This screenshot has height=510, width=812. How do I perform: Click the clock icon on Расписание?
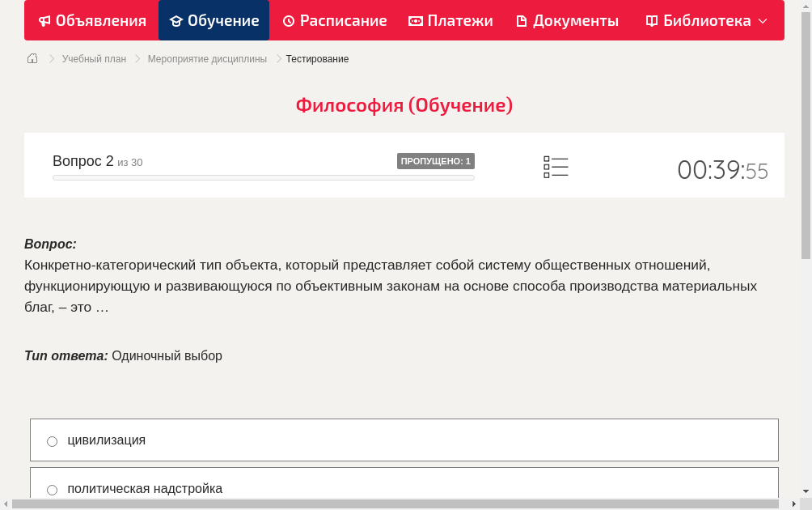288,20
